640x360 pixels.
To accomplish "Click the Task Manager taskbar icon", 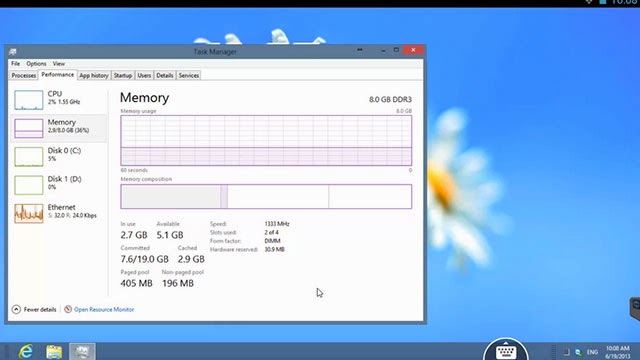I will 82,351.
